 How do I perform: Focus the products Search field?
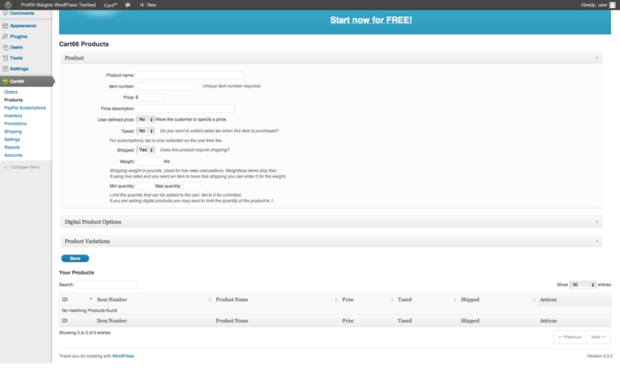(x=106, y=284)
